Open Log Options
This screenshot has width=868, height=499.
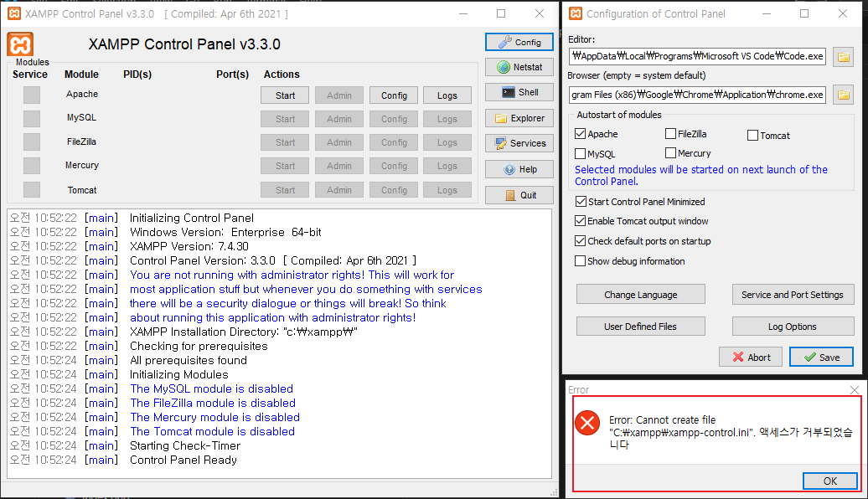793,326
